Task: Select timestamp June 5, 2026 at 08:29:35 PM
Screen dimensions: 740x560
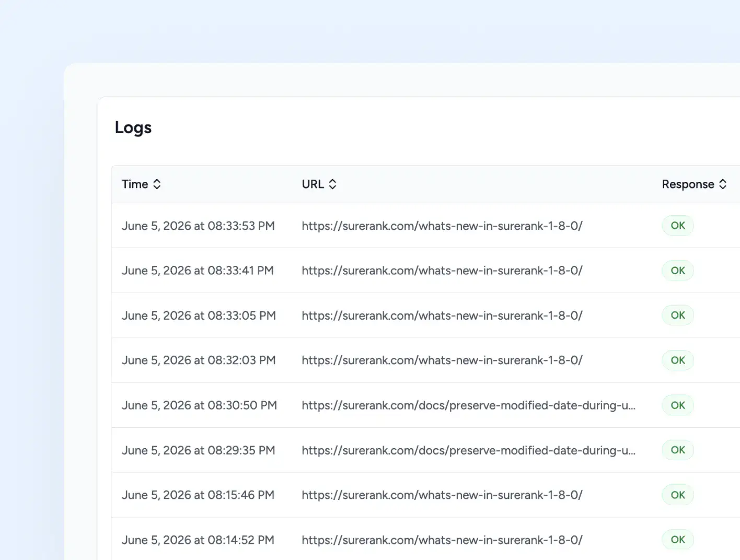Action: [198, 450]
